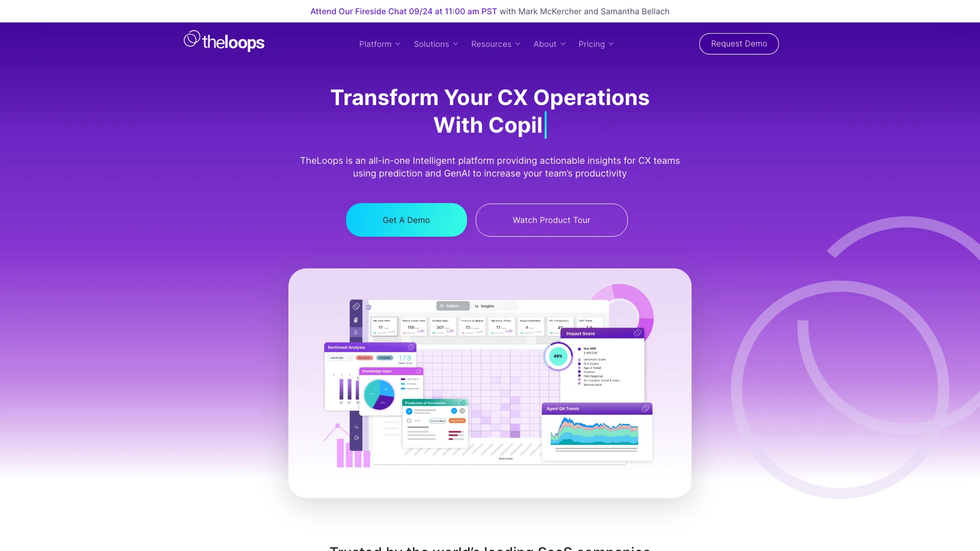
Task: Click the Watch Product Tour button
Action: tap(551, 220)
